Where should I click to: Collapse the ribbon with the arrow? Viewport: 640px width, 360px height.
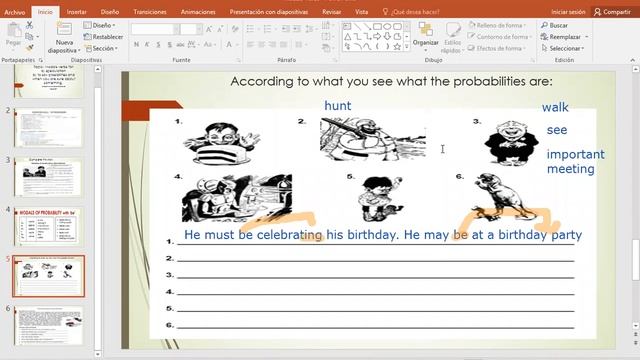632,60
